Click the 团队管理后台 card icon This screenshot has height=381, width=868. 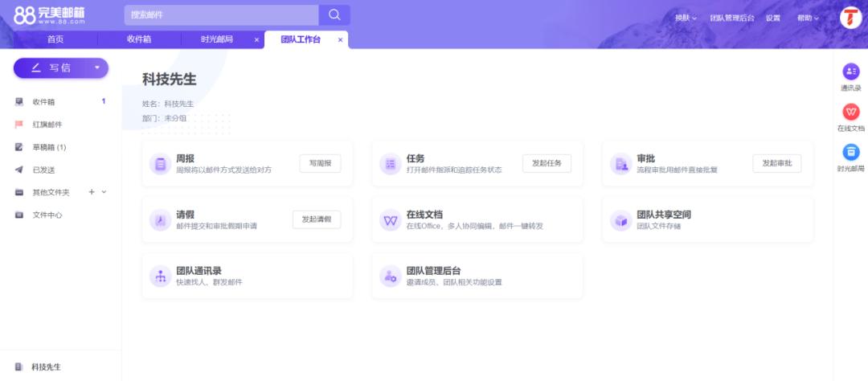tap(391, 277)
